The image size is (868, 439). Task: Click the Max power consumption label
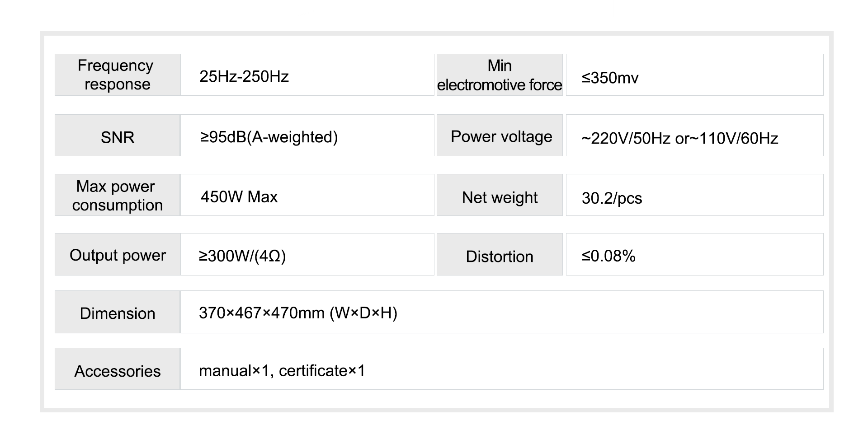(x=117, y=196)
